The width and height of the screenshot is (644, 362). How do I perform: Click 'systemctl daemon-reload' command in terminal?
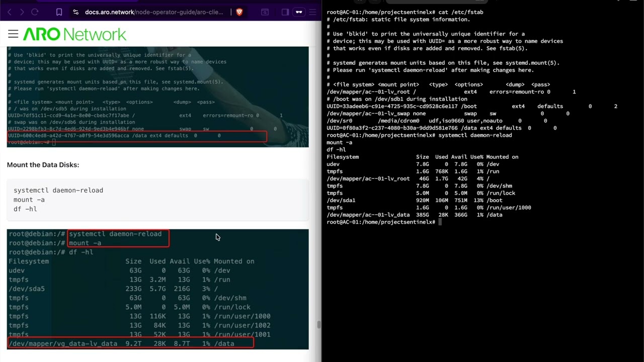pyautogui.click(x=475, y=135)
